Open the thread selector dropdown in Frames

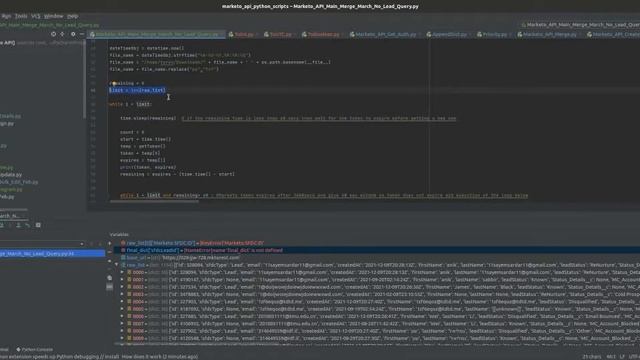[x=82, y=244]
